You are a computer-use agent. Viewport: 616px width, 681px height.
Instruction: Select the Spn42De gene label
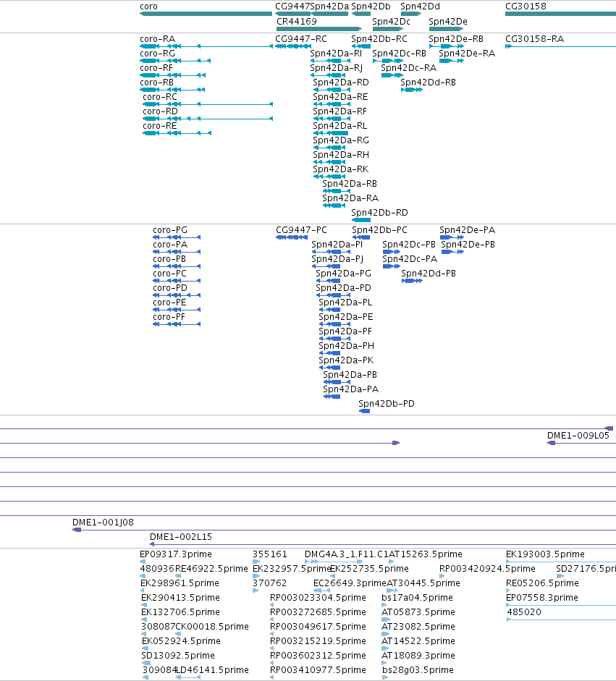pyautogui.click(x=448, y=22)
